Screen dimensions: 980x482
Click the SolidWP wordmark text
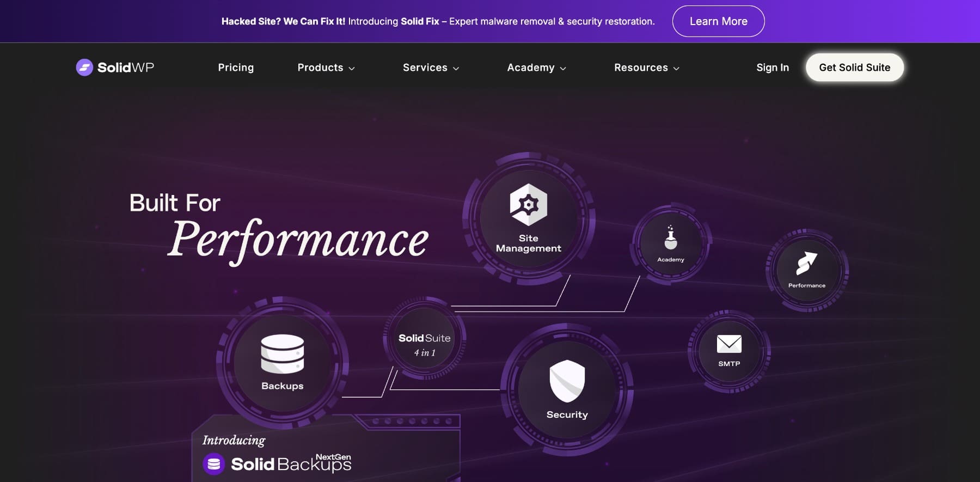[126, 68]
